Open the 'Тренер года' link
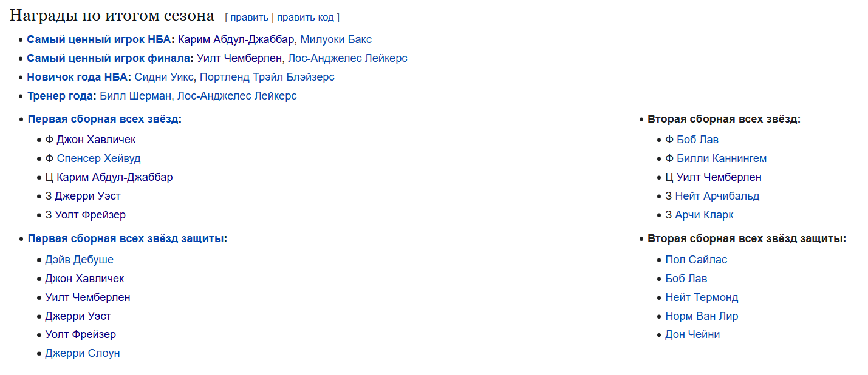The width and height of the screenshot is (868, 375). click(60, 96)
